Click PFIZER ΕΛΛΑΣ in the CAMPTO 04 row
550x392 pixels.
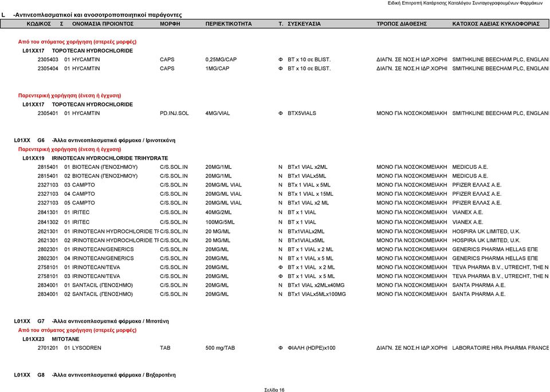tap(477, 194)
